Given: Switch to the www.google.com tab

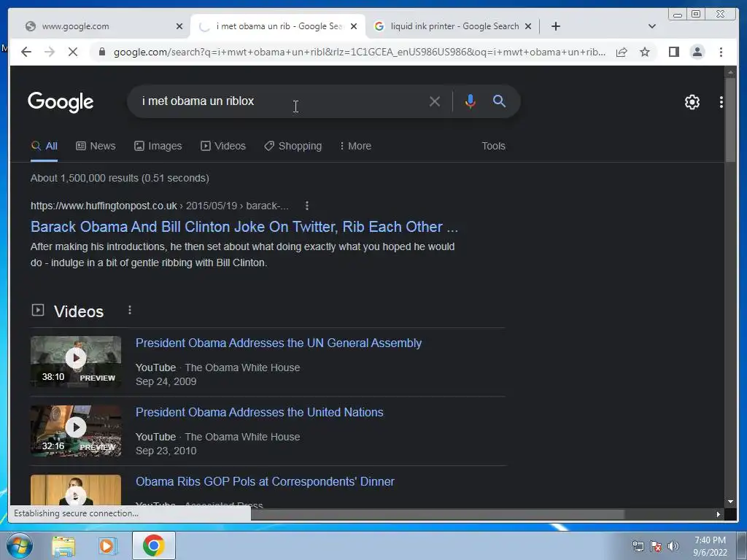Looking at the screenshot, I should point(98,26).
